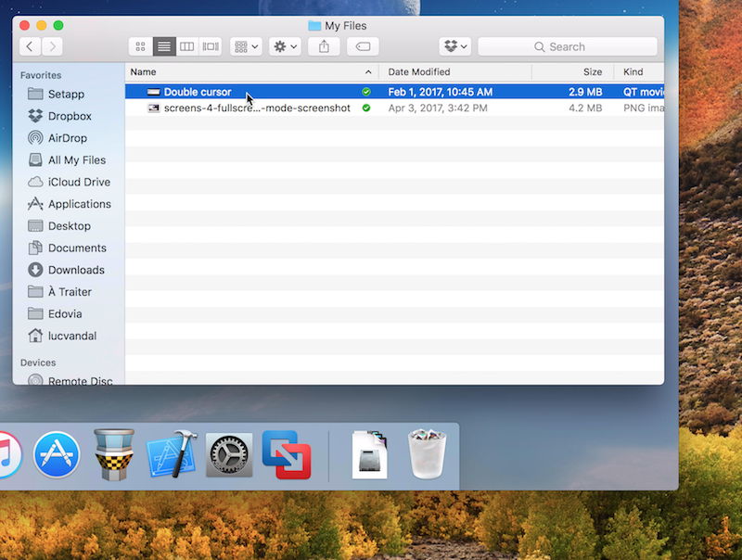Click in the Search field
742x560 pixels.
[568, 46]
